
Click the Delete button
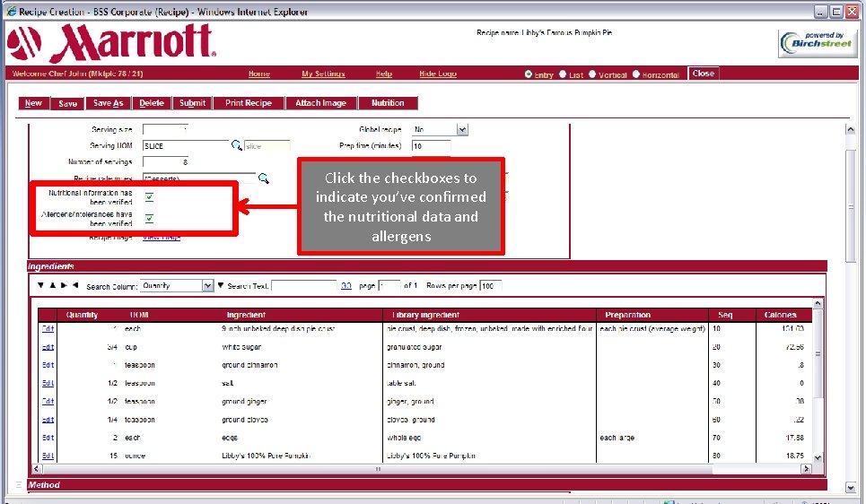click(152, 103)
